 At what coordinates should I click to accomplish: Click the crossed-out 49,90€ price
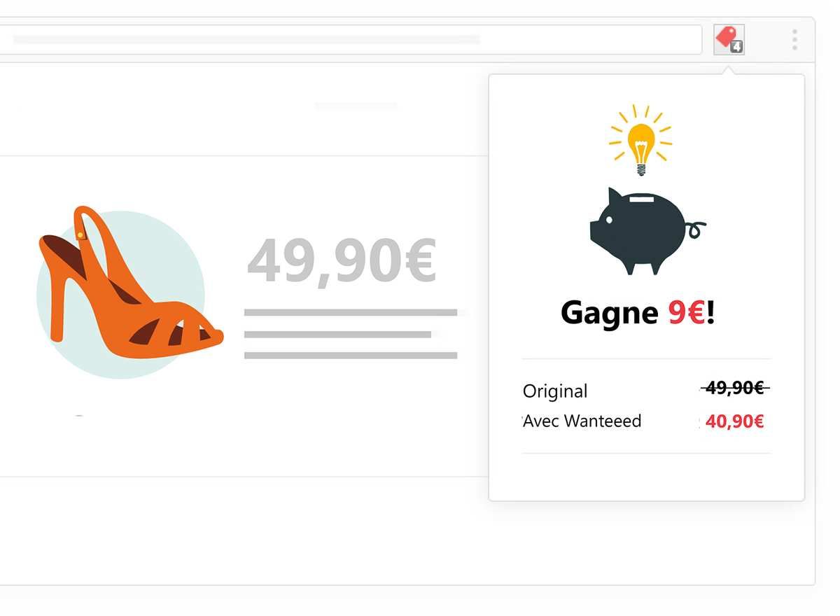pyautogui.click(x=734, y=388)
